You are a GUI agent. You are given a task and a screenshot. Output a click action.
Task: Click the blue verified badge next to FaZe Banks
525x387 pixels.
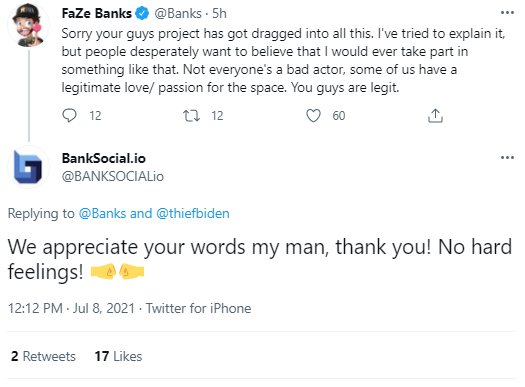[142, 13]
